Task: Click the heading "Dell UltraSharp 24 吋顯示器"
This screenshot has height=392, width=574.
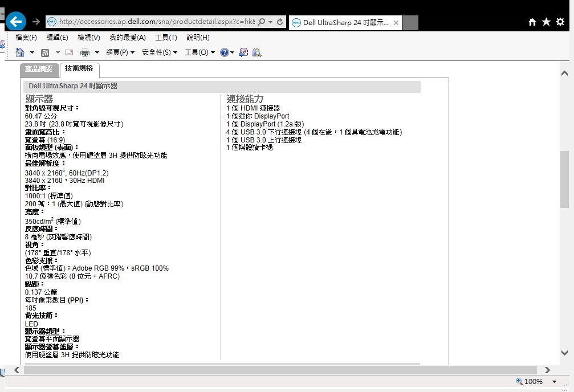Action: coord(73,86)
